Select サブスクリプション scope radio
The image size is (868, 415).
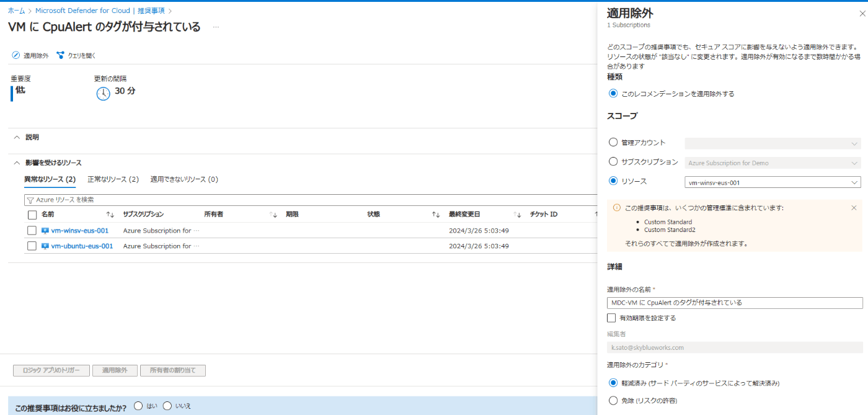[613, 162]
